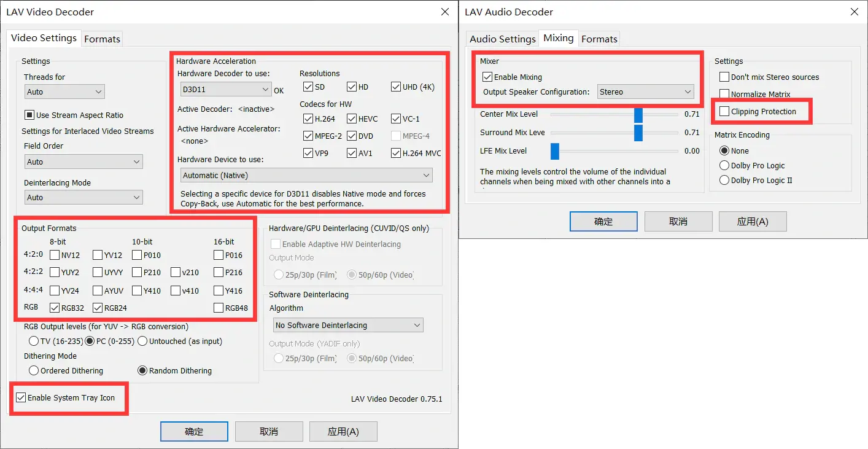
Task: Toggle DVD hardware codec checkbox
Action: pos(352,136)
